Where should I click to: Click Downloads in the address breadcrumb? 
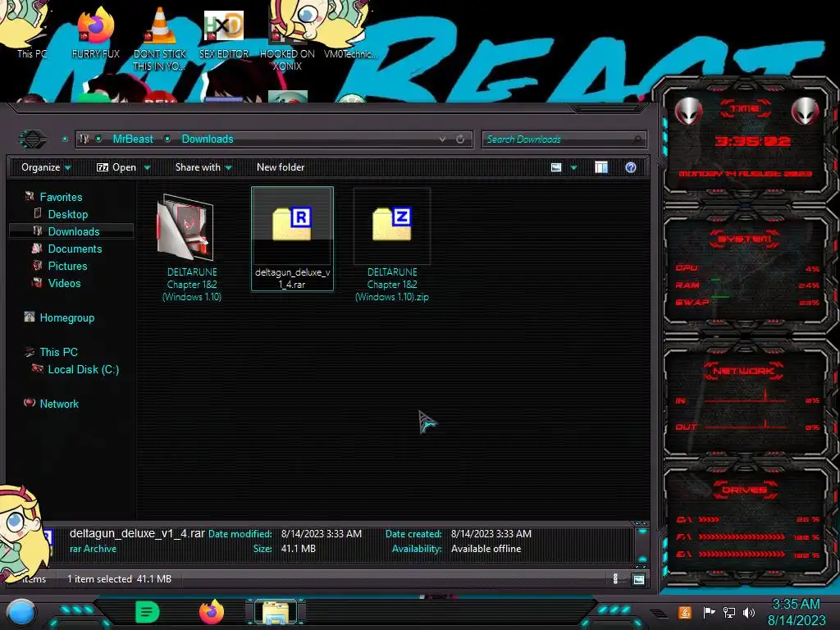tap(208, 139)
